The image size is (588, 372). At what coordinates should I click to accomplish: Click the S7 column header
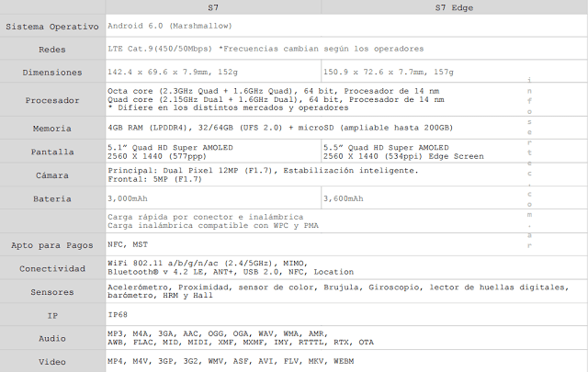[x=213, y=7]
